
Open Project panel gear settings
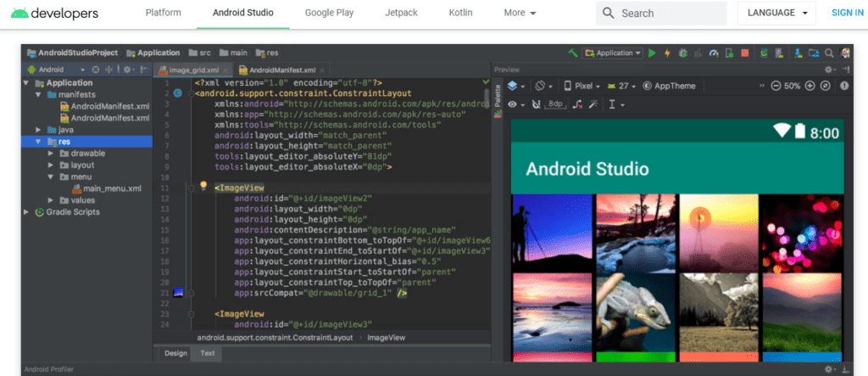129,70
